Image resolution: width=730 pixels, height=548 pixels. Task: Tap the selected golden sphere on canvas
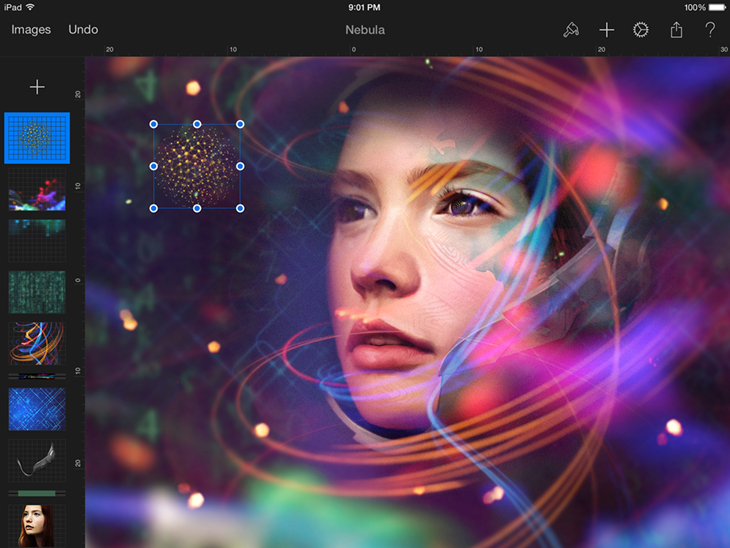[x=197, y=166]
